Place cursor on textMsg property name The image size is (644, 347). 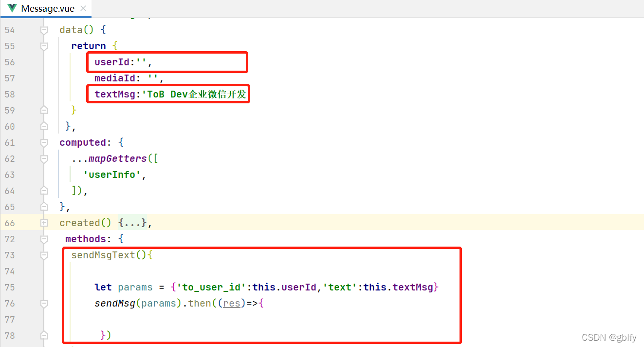(115, 95)
